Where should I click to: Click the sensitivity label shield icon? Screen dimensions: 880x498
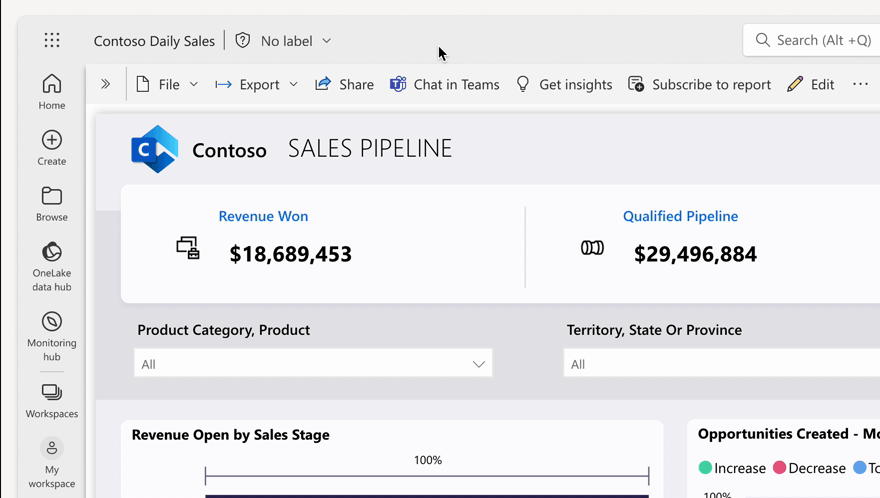click(242, 40)
